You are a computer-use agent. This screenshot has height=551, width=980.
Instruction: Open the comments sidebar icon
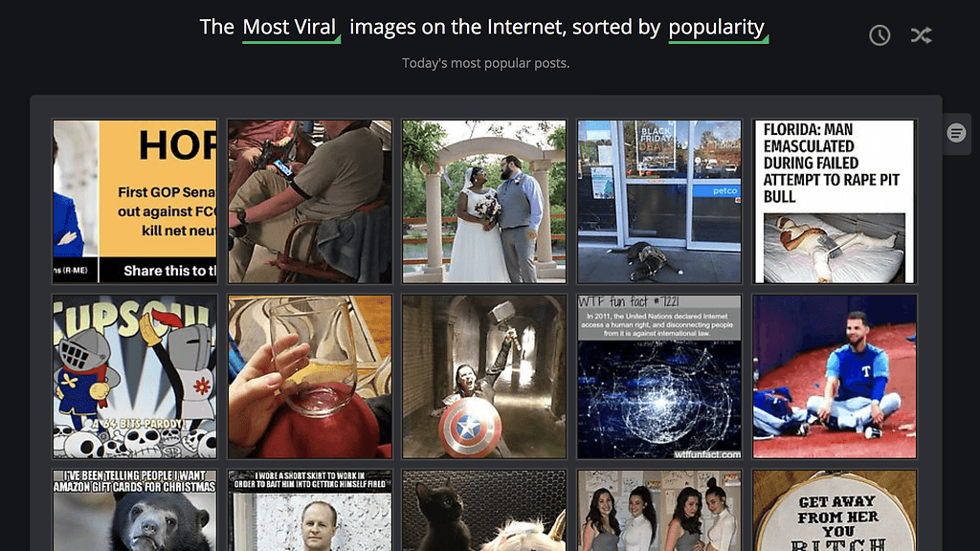click(x=956, y=133)
